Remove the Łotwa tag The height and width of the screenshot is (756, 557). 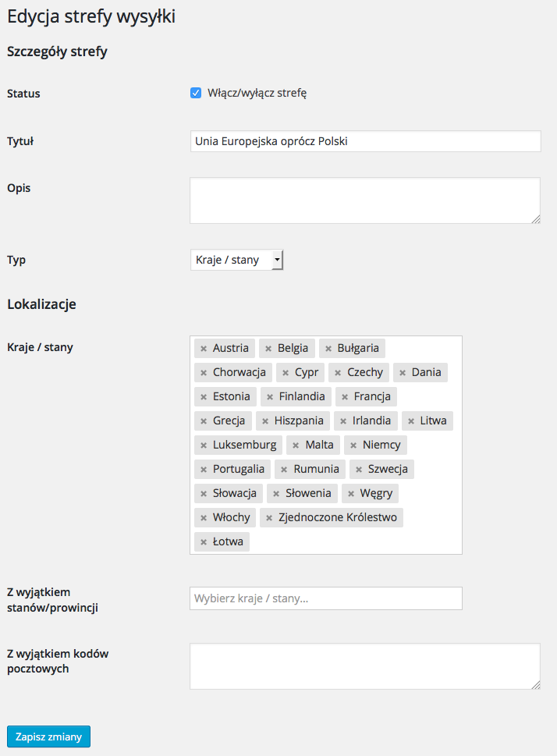(x=204, y=542)
